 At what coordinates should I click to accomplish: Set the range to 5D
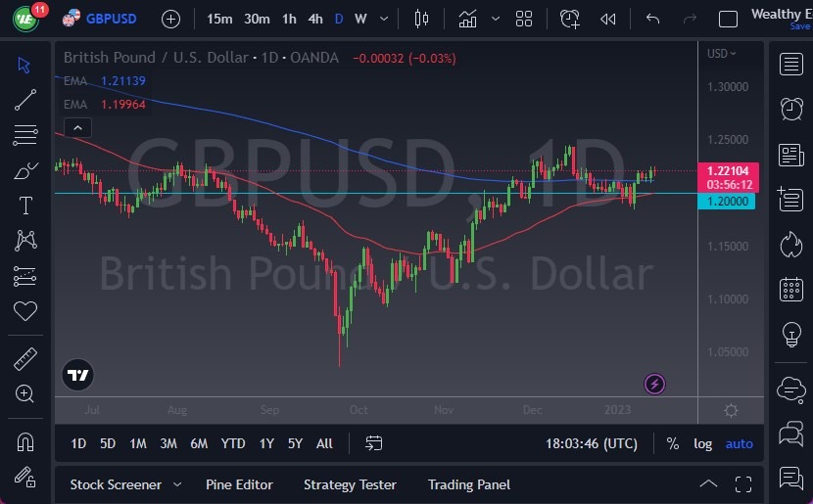[x=108, y=444]
